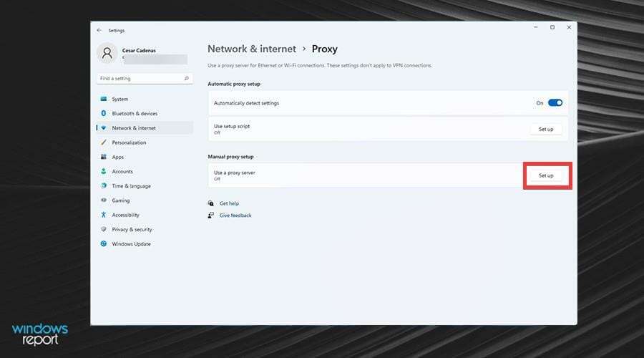Click the Cesar Cadenas profile avatar
Image resolution: width=644 pixels, height=358 pixels.
point(107,53)
